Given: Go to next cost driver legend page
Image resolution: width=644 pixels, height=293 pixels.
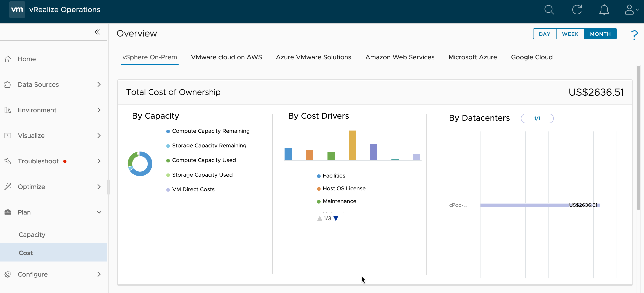Looking at the screenshot, I should [336, 218].
